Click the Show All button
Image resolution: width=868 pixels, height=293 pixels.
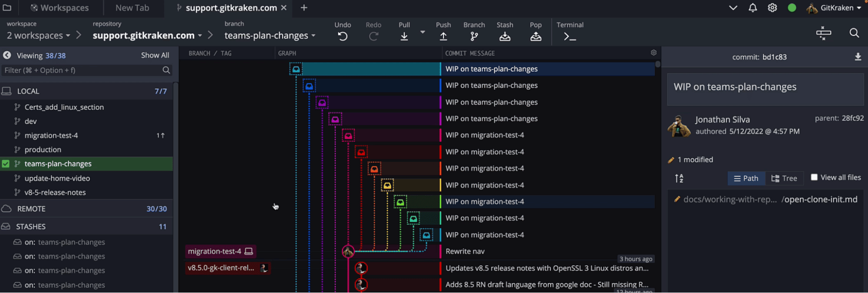tap(155, 55)
